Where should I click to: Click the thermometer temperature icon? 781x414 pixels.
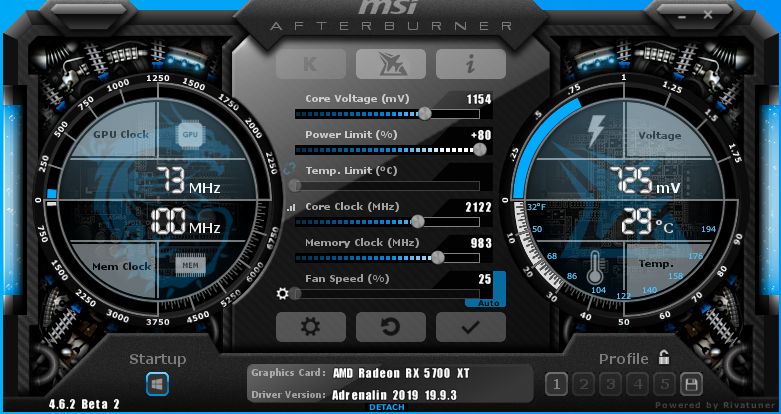[594, 267]
